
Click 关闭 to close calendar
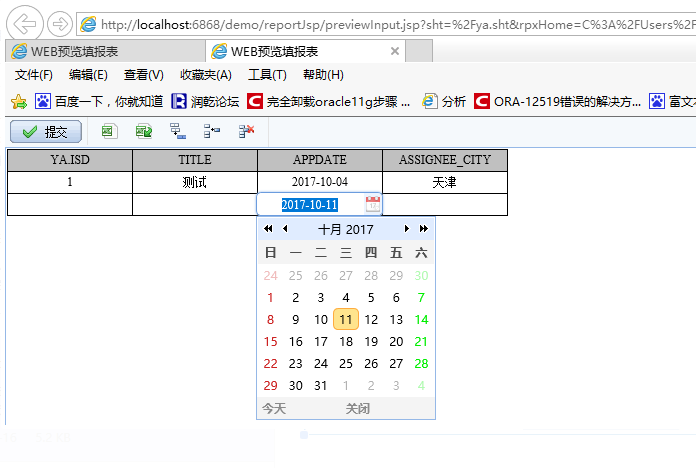pyautogui.click(x=358, y=409)
